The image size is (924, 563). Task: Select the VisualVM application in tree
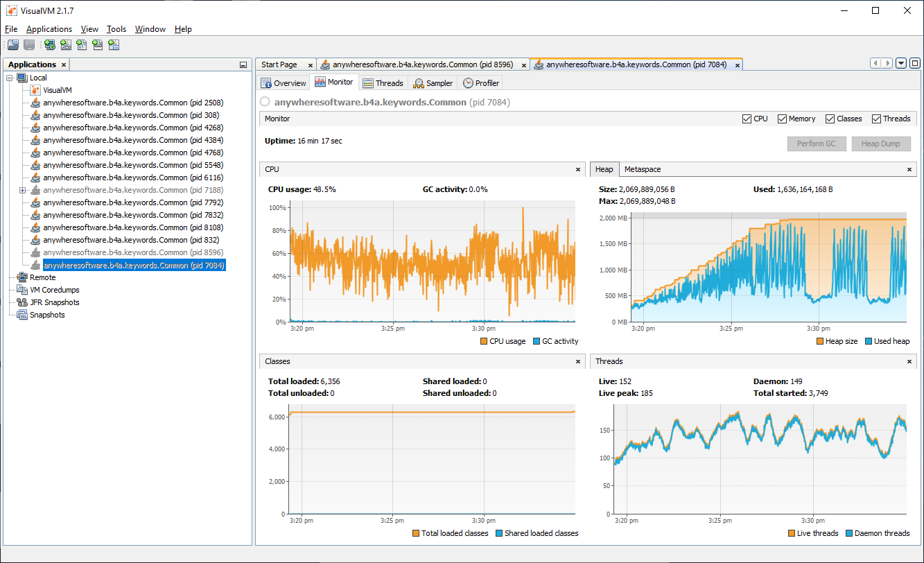coord(57,90)
